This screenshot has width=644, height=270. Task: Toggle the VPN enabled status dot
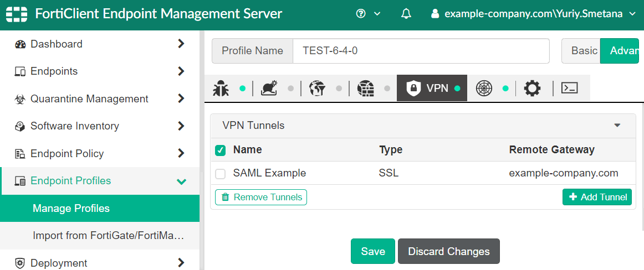[x=457, y=89]
